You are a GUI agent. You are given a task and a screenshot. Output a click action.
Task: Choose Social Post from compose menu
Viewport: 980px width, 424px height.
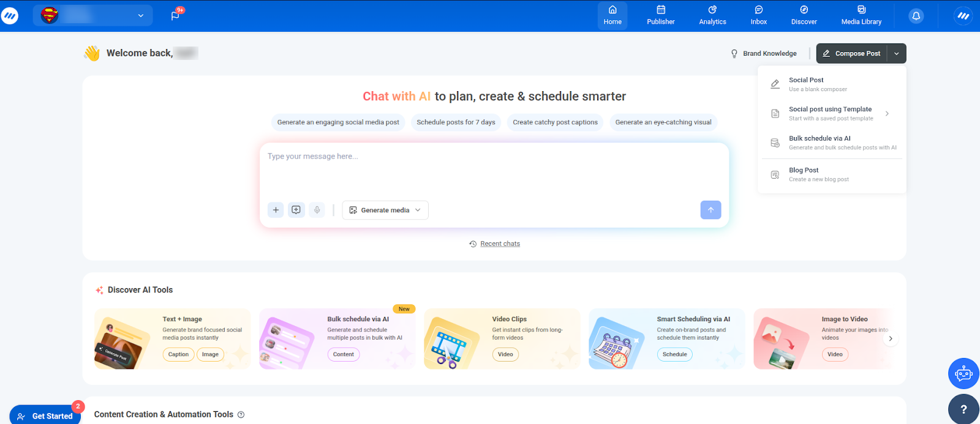tap(832, 84)
